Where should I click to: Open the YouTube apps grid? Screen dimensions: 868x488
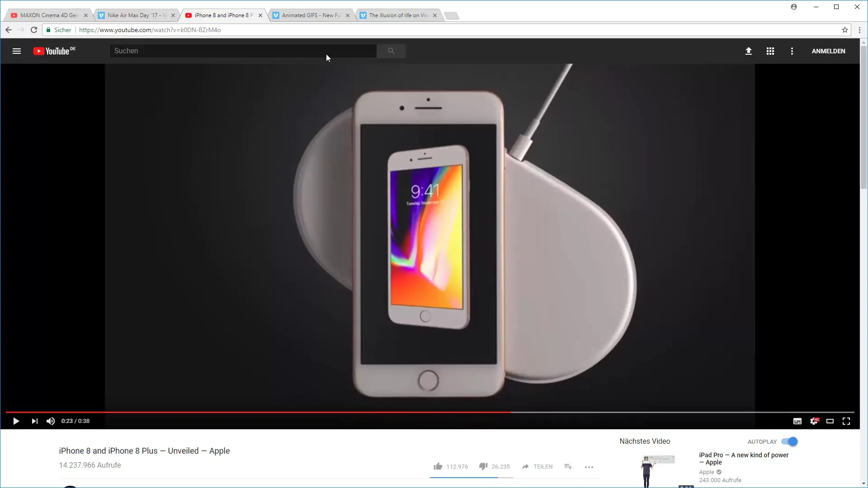coord(770,51)
